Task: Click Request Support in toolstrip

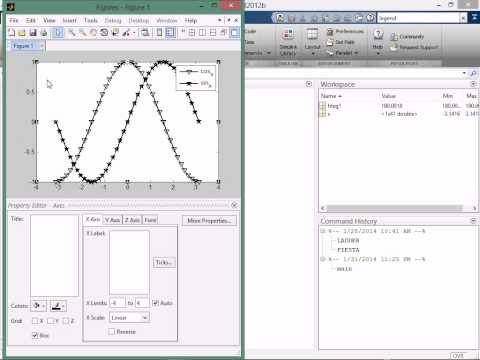Action: point(414,47)
